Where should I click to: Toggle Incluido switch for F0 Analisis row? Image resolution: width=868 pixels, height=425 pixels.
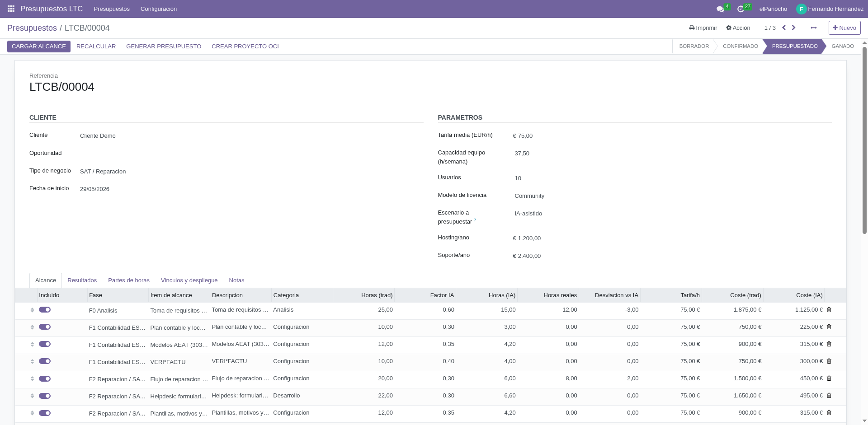pos(45,310)
